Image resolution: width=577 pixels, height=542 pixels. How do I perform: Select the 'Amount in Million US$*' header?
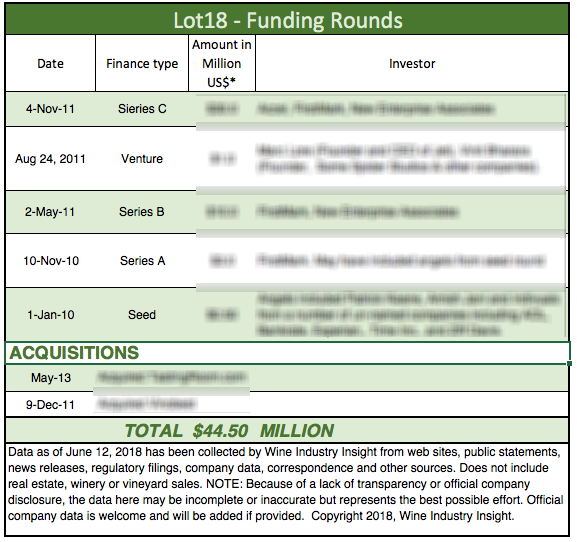click(x=222, y=63)
